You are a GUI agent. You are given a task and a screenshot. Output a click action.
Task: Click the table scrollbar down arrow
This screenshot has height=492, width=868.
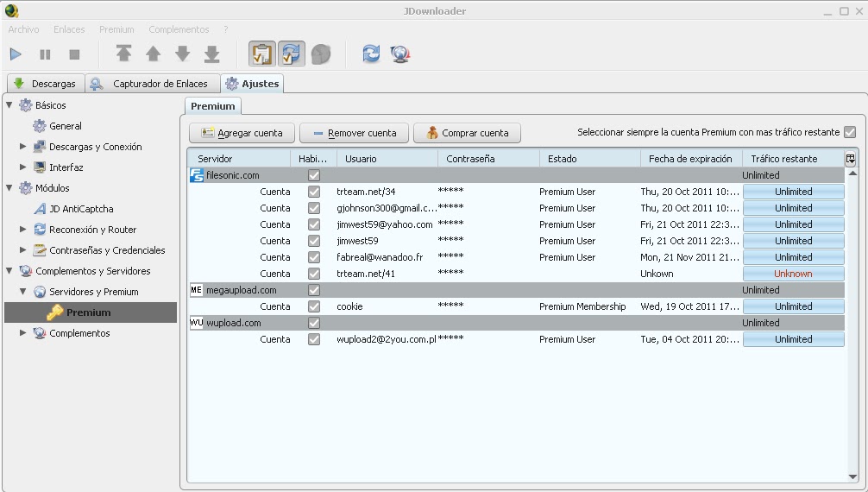pyautogui.click(x=852, y=477)
